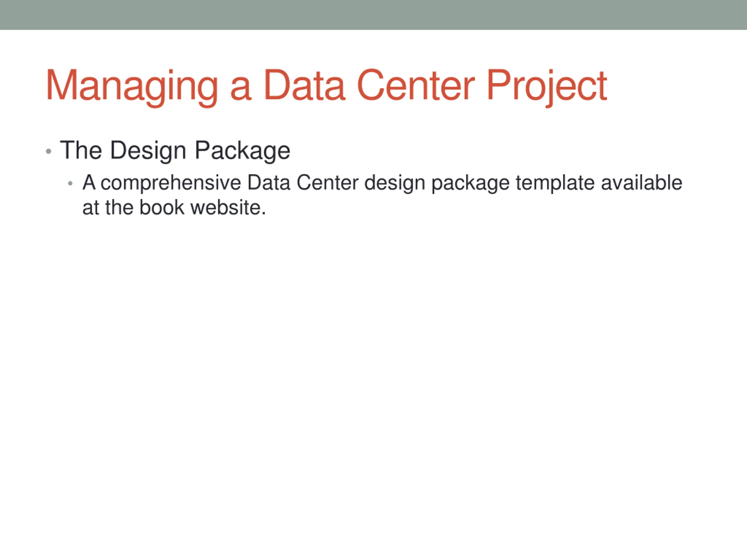Click the word "book" in the second line
747x560 pixels.
[x=162, y=208]
